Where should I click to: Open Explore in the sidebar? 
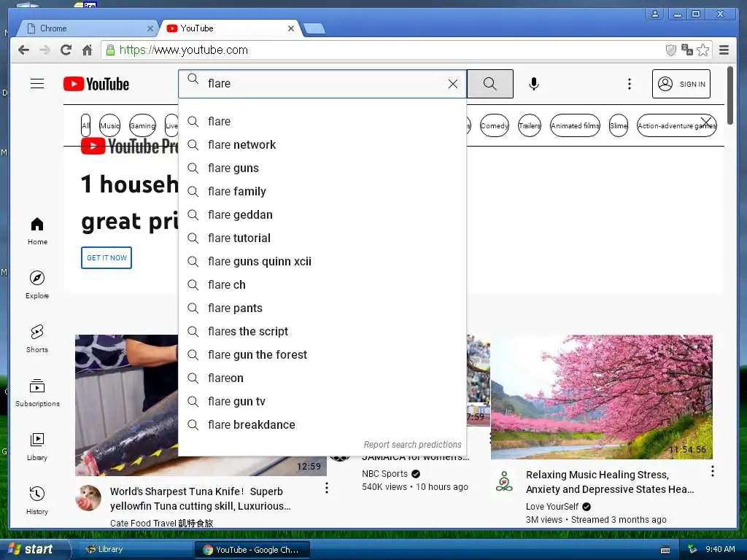pos(37,285)
